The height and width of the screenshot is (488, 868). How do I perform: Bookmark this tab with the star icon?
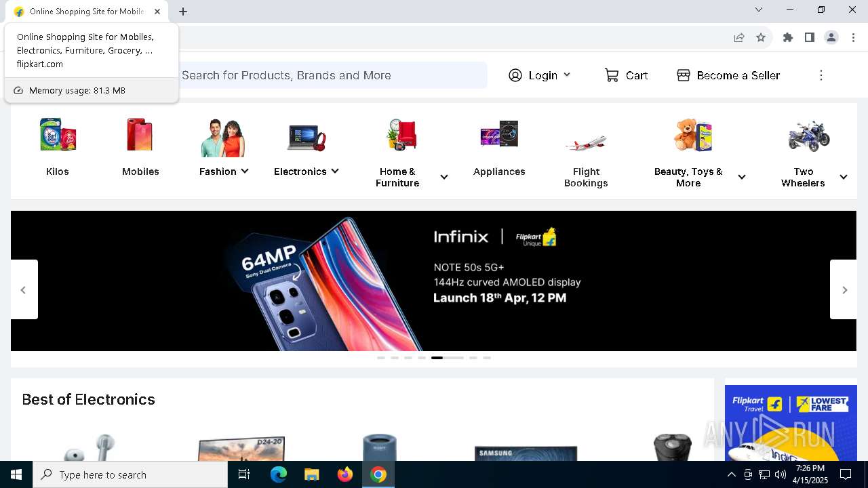[761, 37]
